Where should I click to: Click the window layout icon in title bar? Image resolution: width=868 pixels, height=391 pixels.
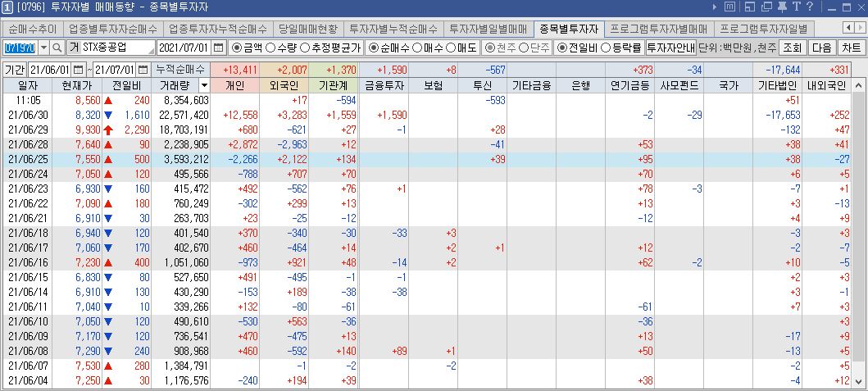750,7
